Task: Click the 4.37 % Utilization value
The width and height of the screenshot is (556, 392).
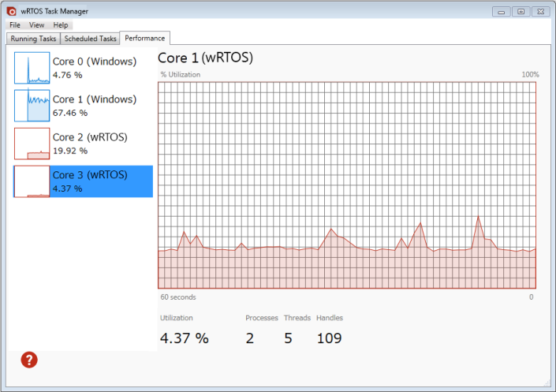Action: point(184,338)
